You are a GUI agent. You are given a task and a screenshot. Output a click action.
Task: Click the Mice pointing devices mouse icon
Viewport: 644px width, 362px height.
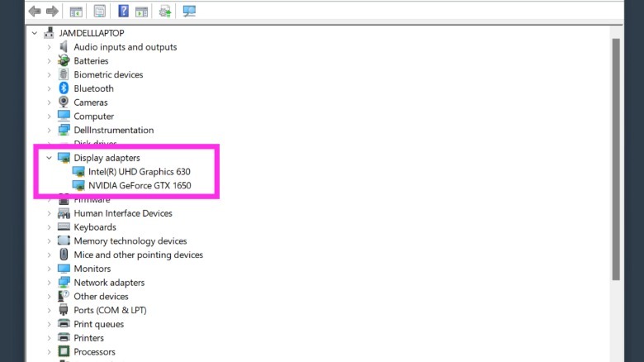click(x=64, y=255)
